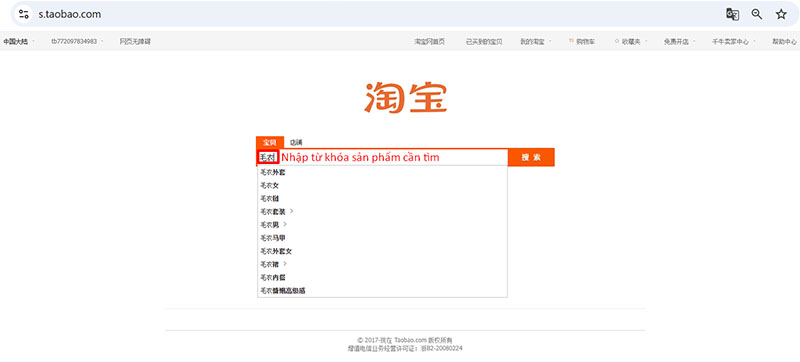
Task: Open the tb772097834983 account dropdown
Action: click(77, 41)
